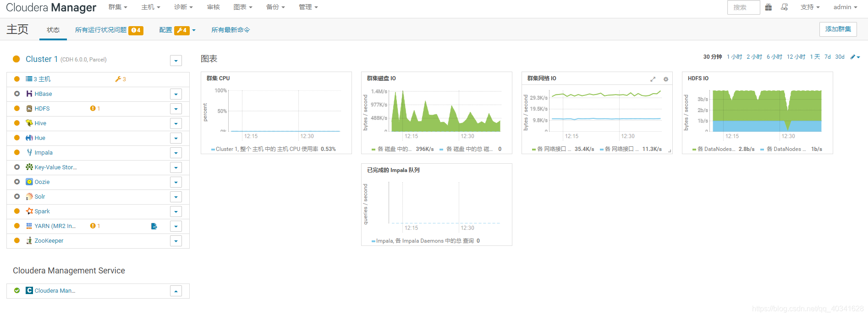Click the Impala service icon

tap(29, 152)
